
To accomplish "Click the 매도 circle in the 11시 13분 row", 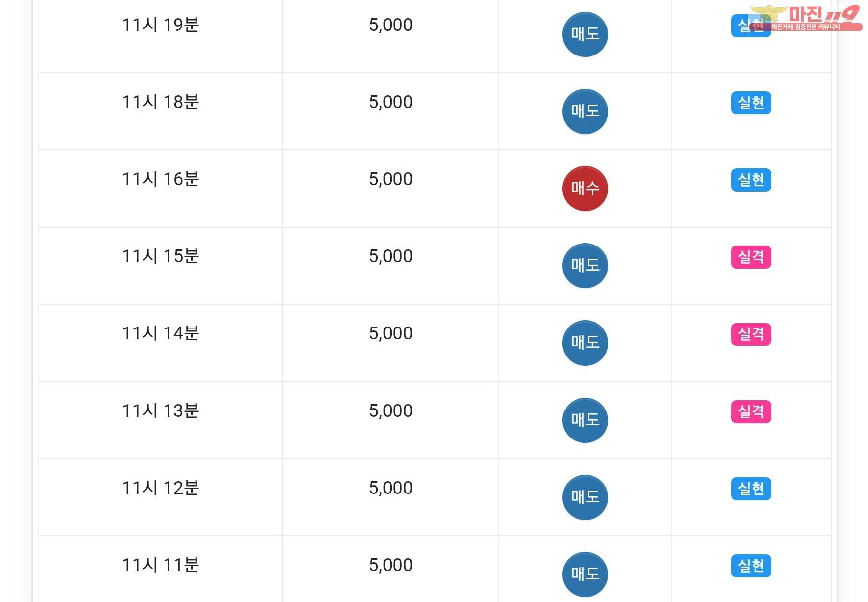I will pos(585,420).
